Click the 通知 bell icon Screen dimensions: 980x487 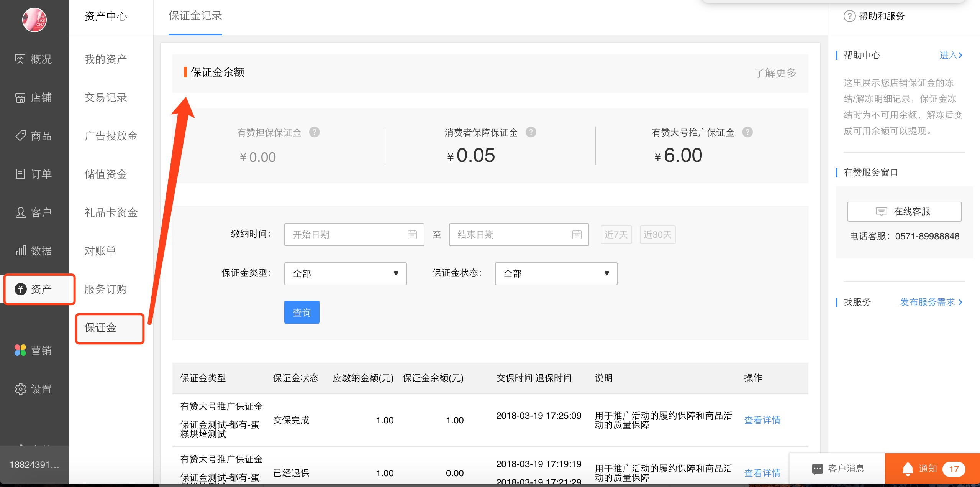908,469
